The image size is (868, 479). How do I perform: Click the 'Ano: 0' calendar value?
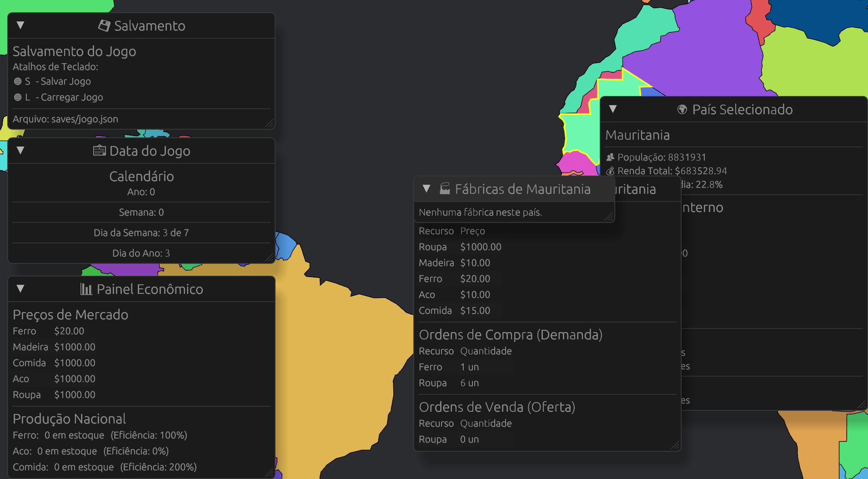pyautogui.click(x=141, y=192)
